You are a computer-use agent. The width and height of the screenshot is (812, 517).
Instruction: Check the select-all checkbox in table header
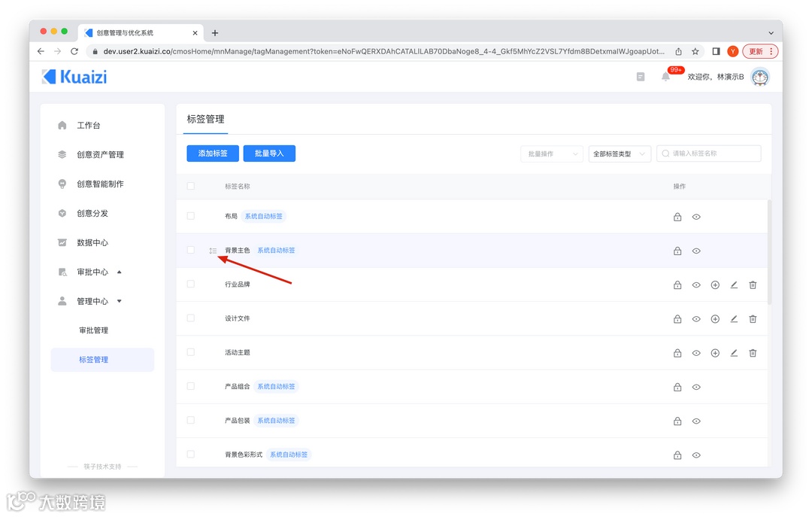[x=190, y=186]
